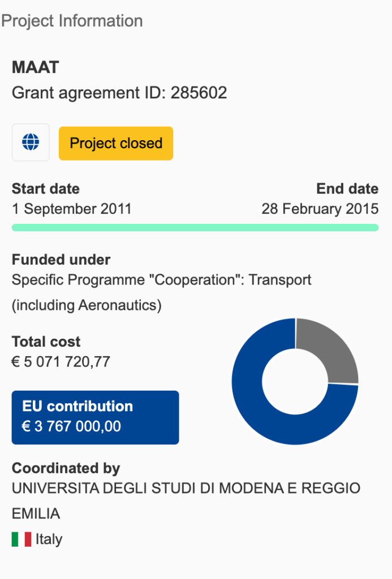Click the Total cost label
Screen dimensions: 392x579
coord(46,342)
